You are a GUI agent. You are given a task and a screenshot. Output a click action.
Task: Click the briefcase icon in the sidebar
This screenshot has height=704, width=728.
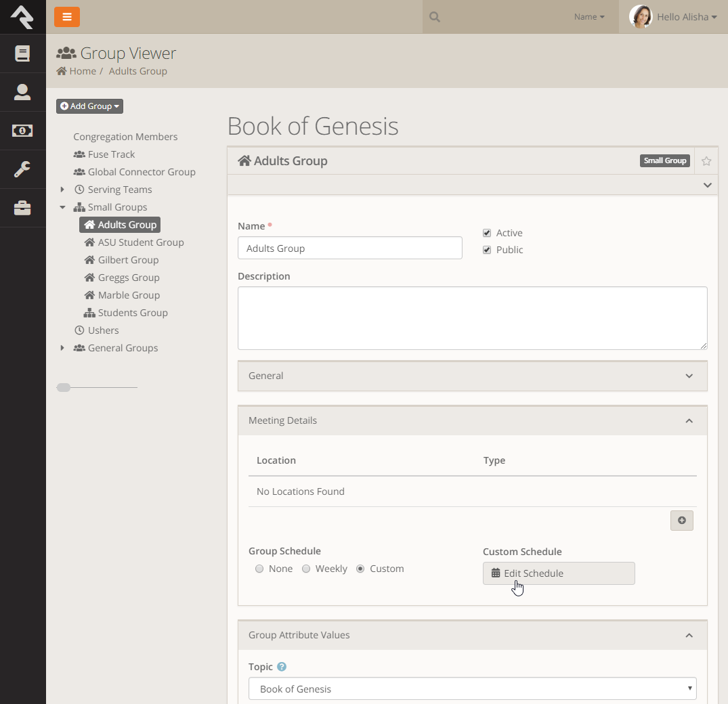pos(23,208)
